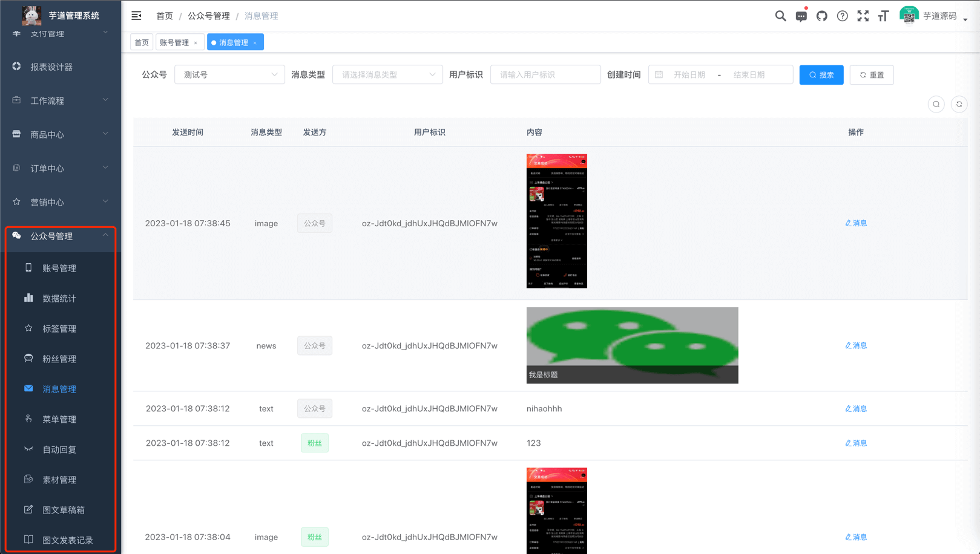Switch to the 账号管理 tab
Viewport: 980px width, 554px height.
[176, 42]
